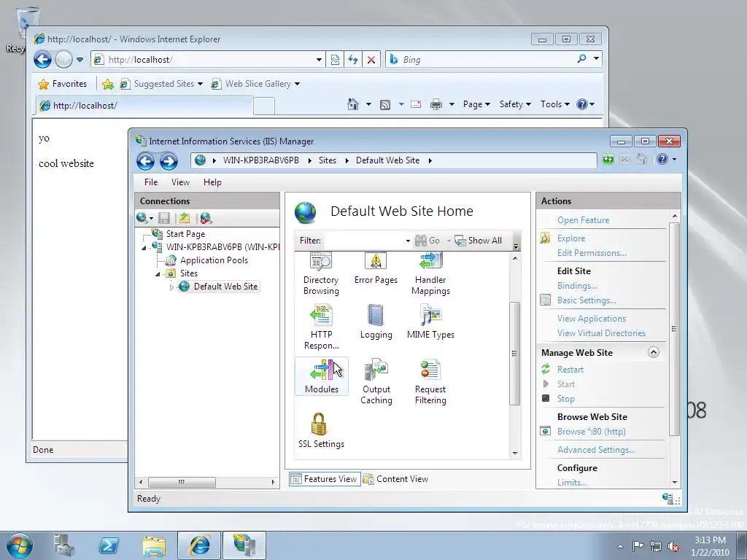Viewport: 747px width, 560px height.
Task: Click IIS Manager back navigation arrow
Action: click(145, 161)
